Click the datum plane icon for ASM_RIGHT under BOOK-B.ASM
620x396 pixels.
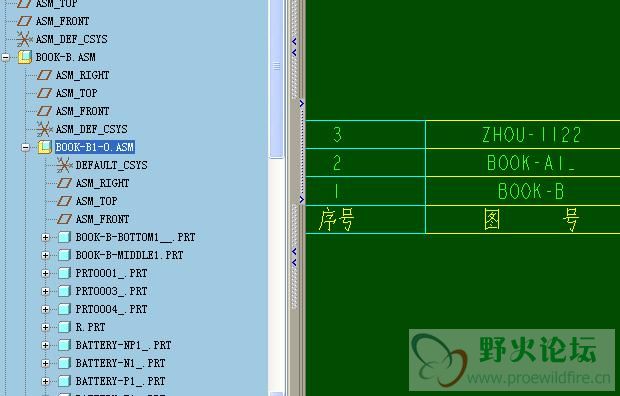tap(44, 75)
